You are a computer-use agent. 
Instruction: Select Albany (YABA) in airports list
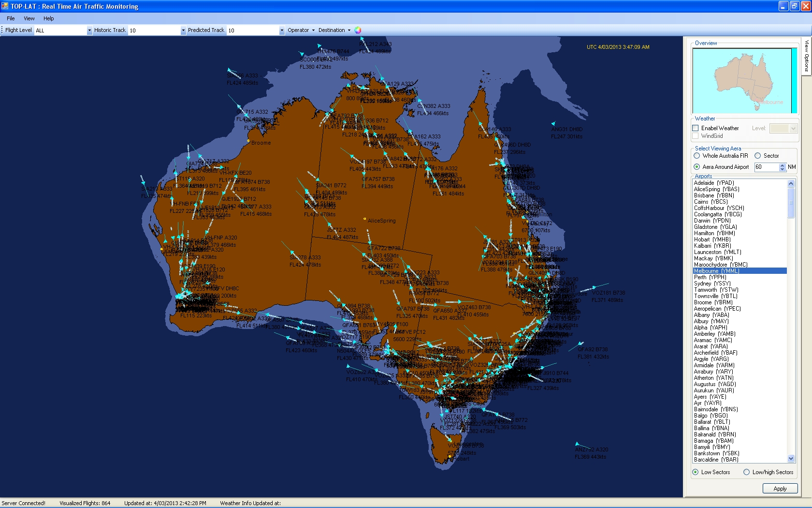click(740, 315)
